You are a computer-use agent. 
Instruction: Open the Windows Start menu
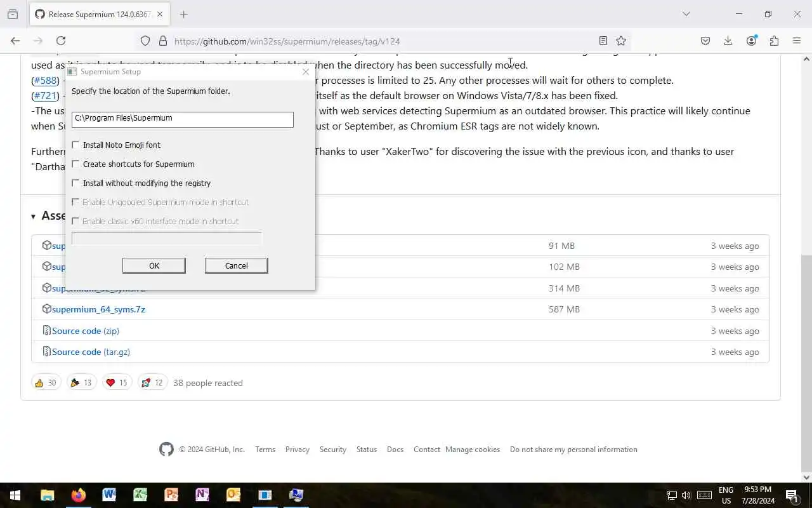pyautogui.click(x=15, y=495)
